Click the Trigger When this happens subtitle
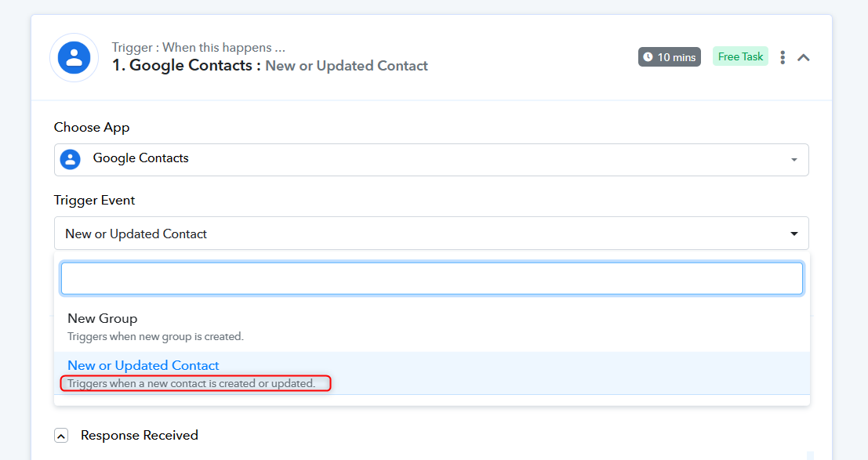The height and width of the screenshot is (460, 868). (198, 47)
